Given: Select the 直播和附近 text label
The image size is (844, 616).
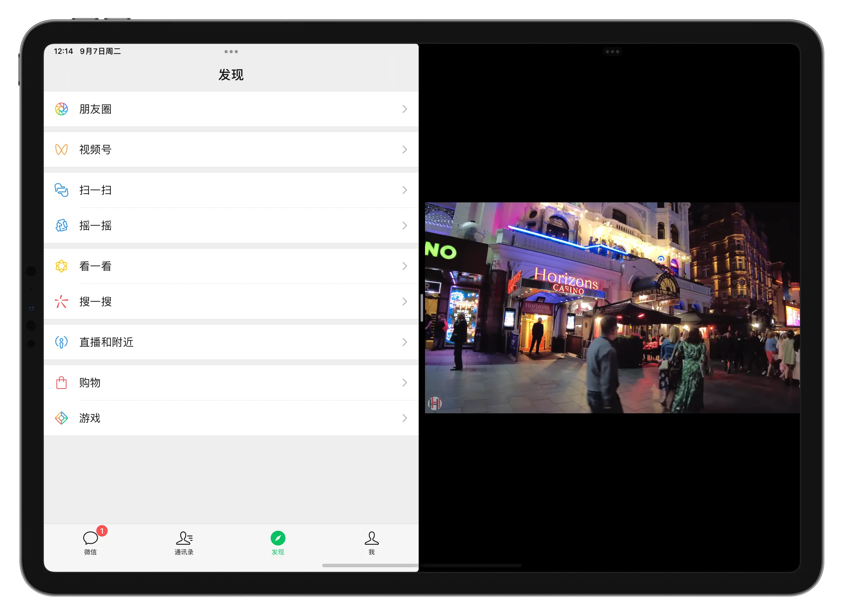Looking at the screenshot, I should coord(106,342).
